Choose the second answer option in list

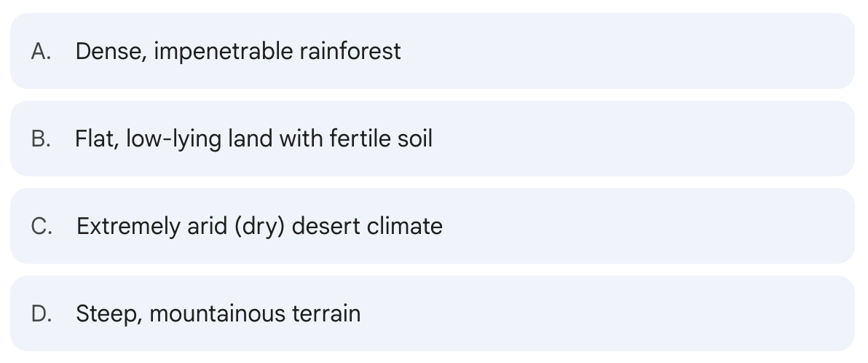433,138
